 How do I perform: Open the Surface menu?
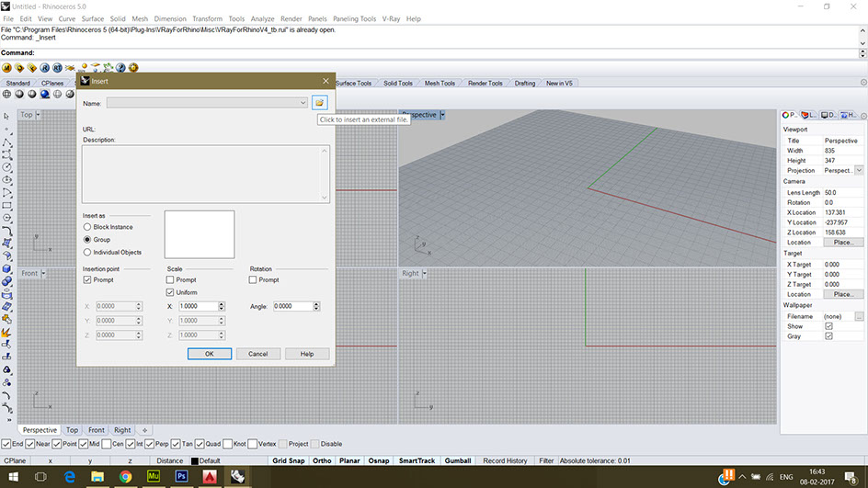93,18
